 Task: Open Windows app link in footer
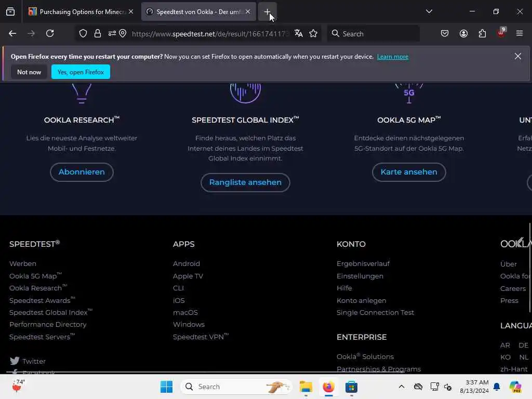click(189, 325)
